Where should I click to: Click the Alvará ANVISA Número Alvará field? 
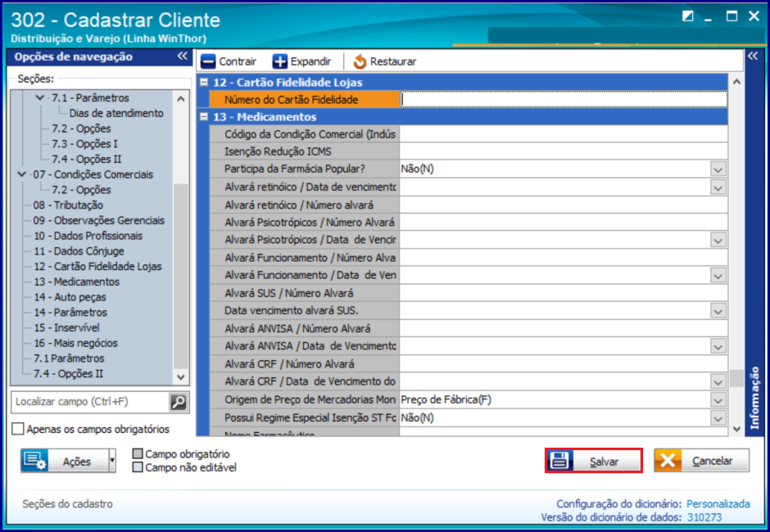tap(564, 329)
